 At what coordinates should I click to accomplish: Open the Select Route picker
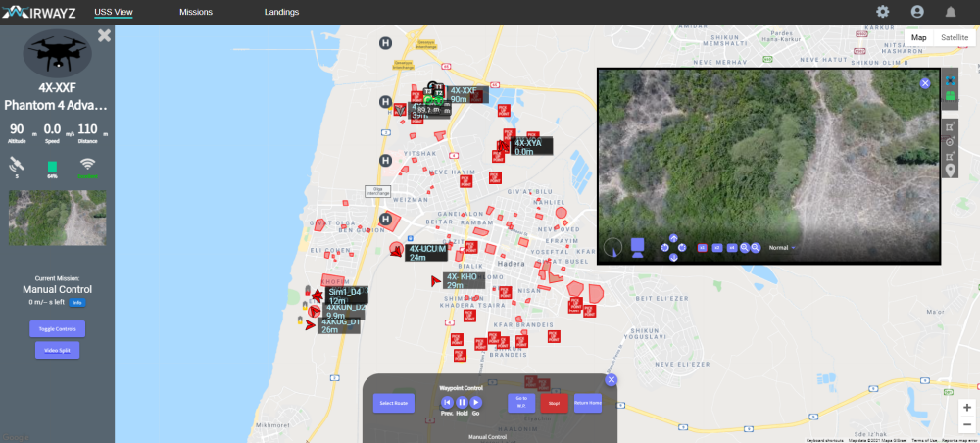coord(394,402)
